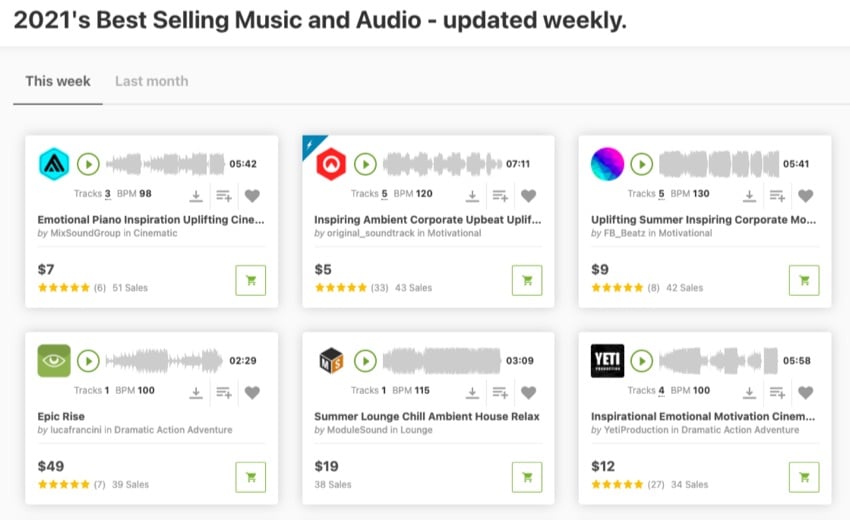Screen dimensions: 850x520
Task: Play the Epic Rise track preview
Action: 88,360
